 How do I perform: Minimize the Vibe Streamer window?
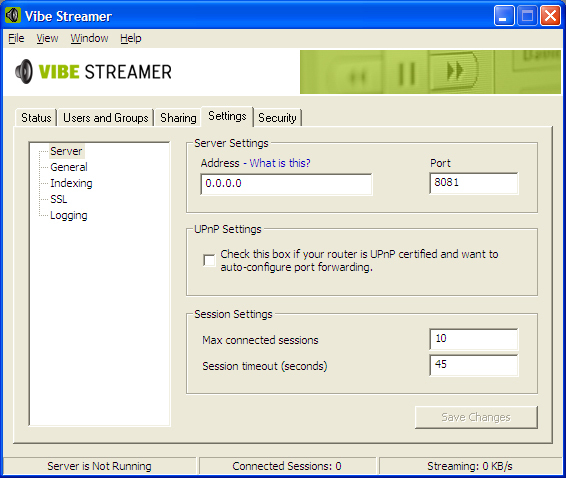[x=504, y=16]
